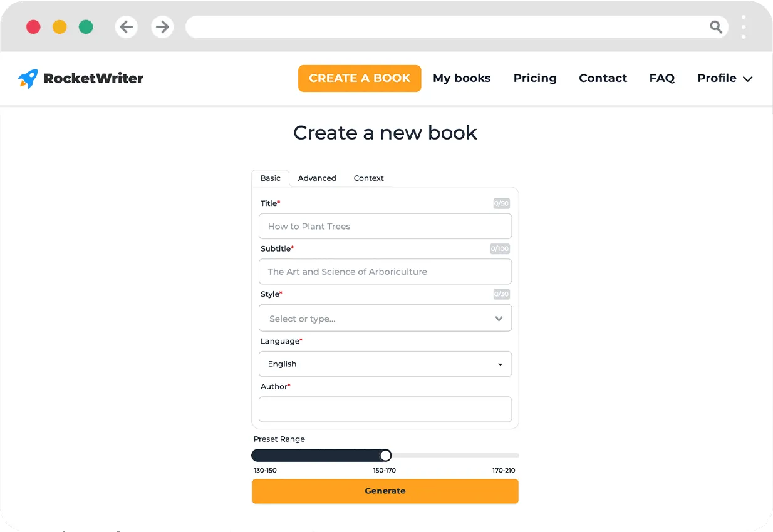Click the magnifier search icon in address bar
Viewport: 773px width, 532px height.
click(716, 27)
